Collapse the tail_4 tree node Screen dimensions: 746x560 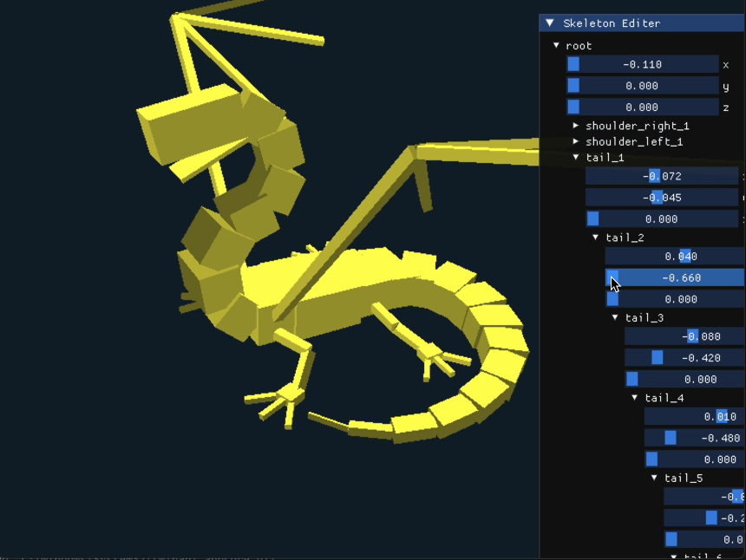coord(635,398)
